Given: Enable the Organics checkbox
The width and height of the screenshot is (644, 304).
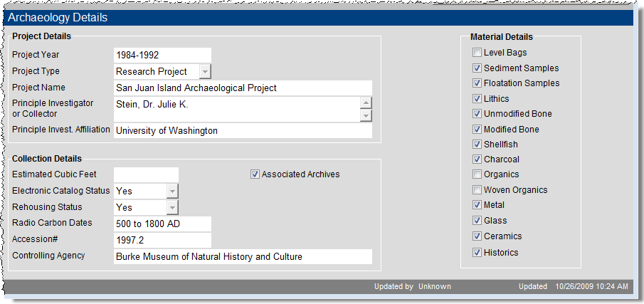Looking at the screenshot, I should pyautogui.click(x=476, y=174).
